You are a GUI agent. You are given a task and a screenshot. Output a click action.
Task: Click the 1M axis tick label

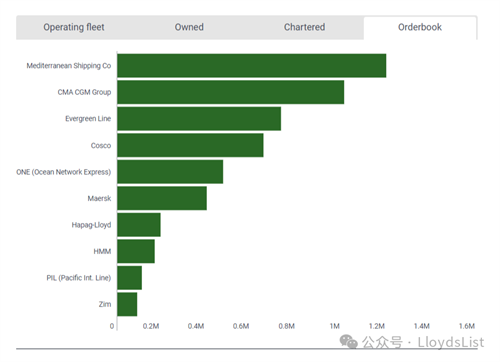coord(334,326)
